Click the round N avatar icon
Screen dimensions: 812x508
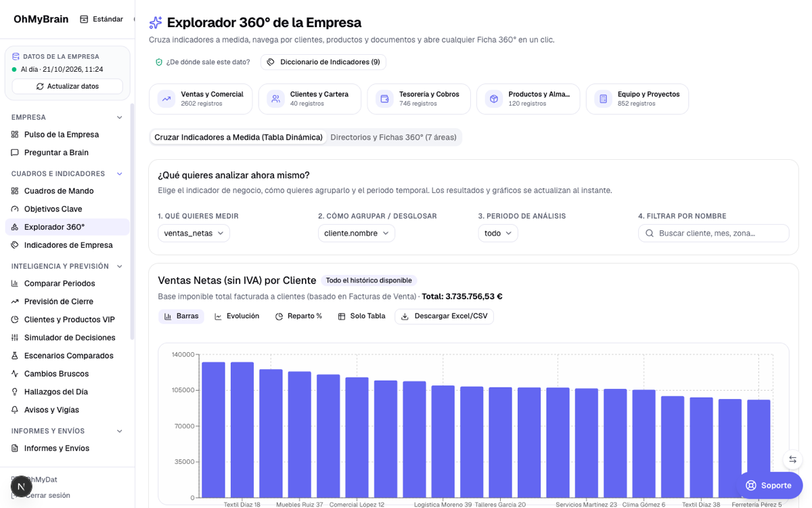pos(22,486)
